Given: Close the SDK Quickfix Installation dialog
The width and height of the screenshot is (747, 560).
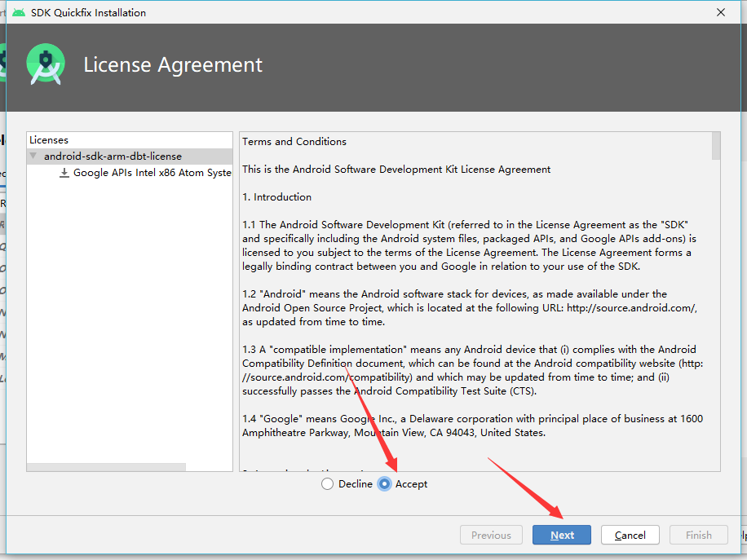Looking at the screenshot, I should [721, 12].
